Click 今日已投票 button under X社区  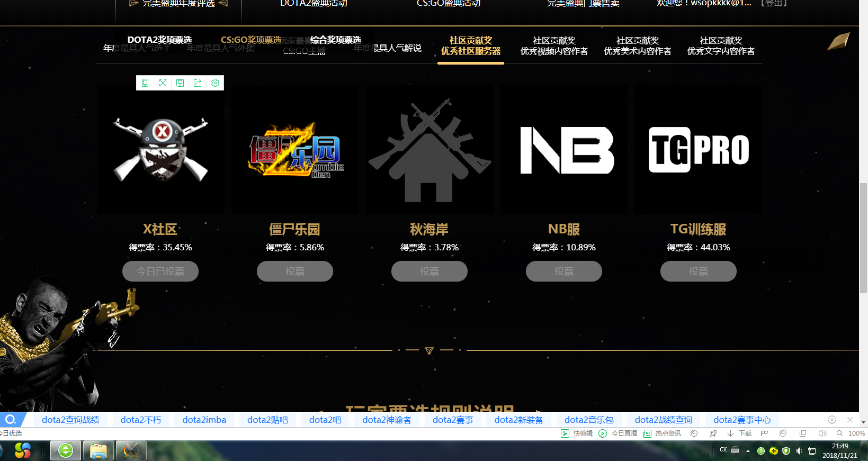160,271
